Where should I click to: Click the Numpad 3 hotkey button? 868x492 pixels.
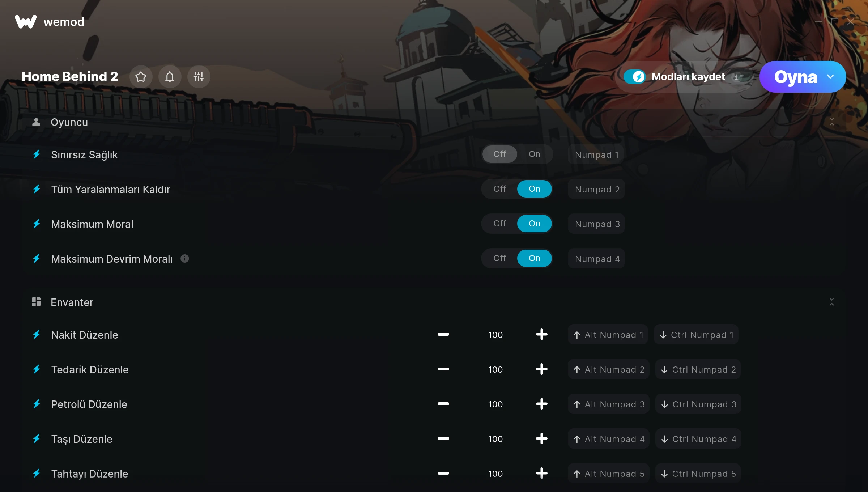point(596,224)
